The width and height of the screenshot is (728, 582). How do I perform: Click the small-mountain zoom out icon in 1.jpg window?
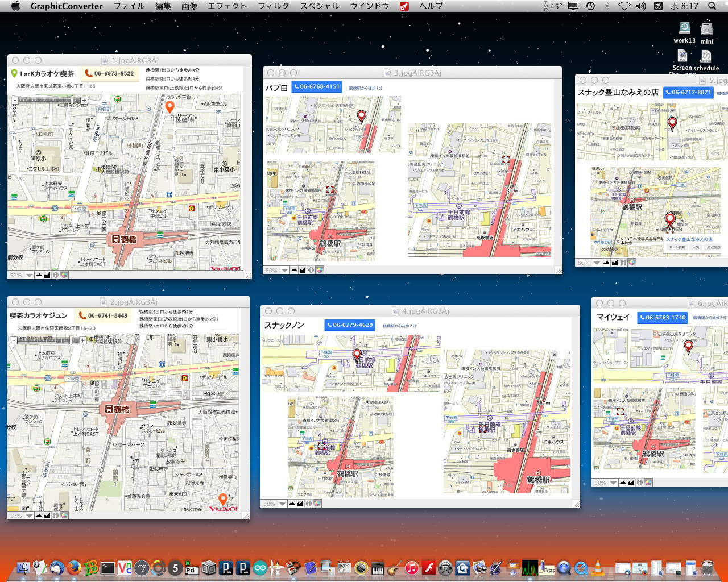[39, 275]
